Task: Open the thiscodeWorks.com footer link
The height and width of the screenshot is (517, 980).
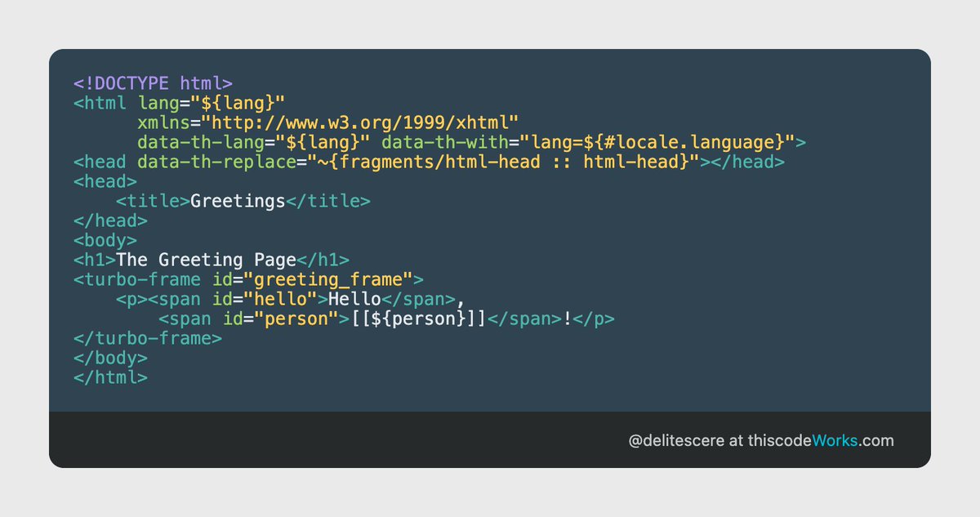Action: [820, 440]
